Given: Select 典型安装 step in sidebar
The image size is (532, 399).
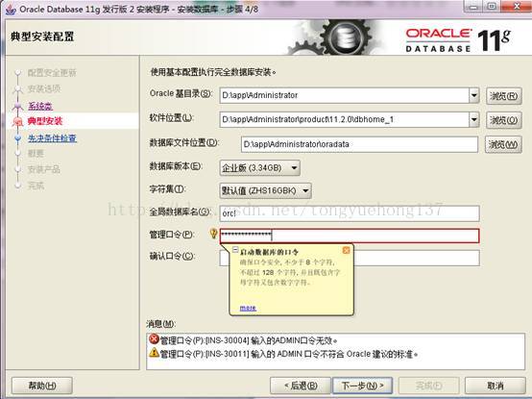Looking at the screenshot, I should coord(45,121).
